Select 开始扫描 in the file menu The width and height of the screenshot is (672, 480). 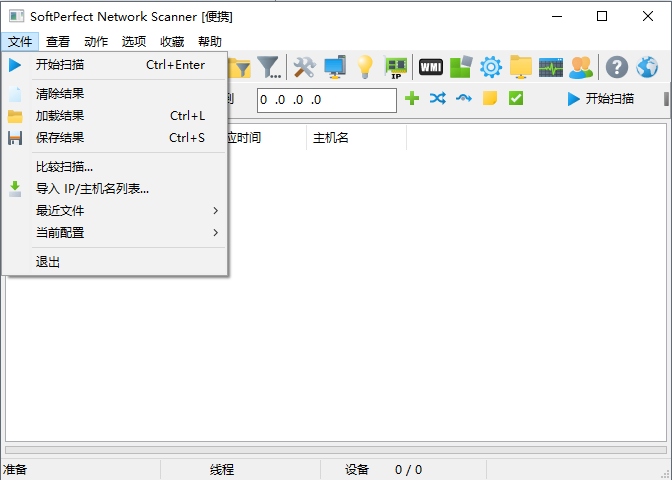coord(115,65)
